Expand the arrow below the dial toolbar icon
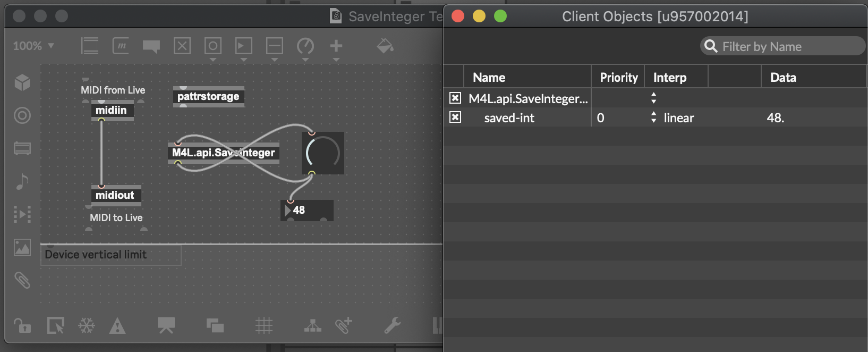This screenshot has width=868, height=352. click(x=305, y=60)
